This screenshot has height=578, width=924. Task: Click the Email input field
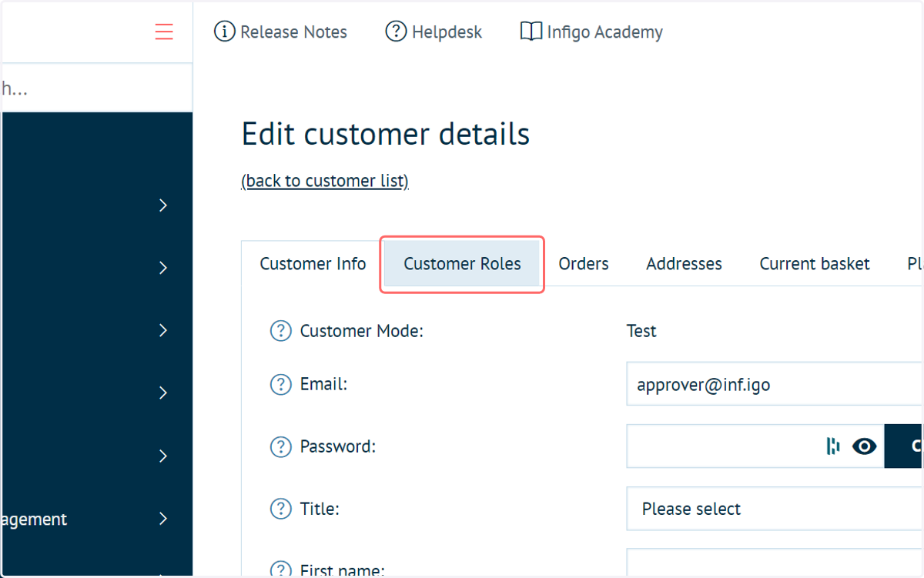coord(775,384)
